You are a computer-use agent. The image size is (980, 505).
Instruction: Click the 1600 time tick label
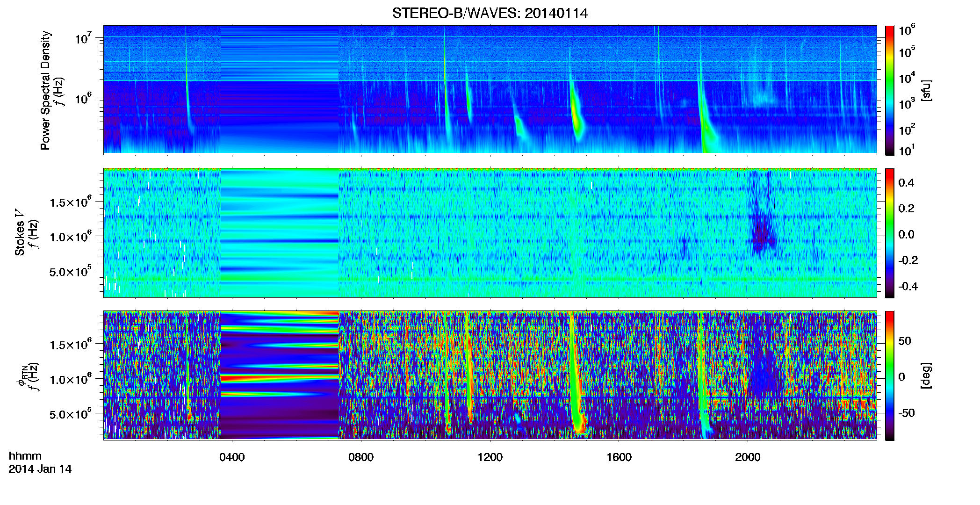pyautogui.click(x=619, y=457)
